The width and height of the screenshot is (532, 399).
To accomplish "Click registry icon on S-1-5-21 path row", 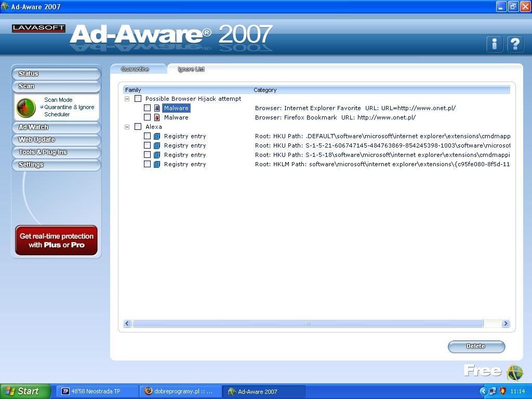I will coord(157,145).
